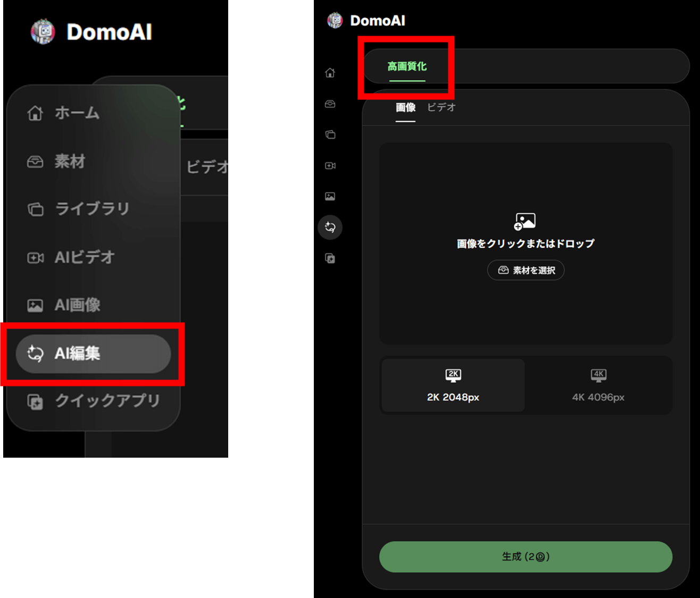Select AI編集 in the expanded menu

(x=93, y=353)
